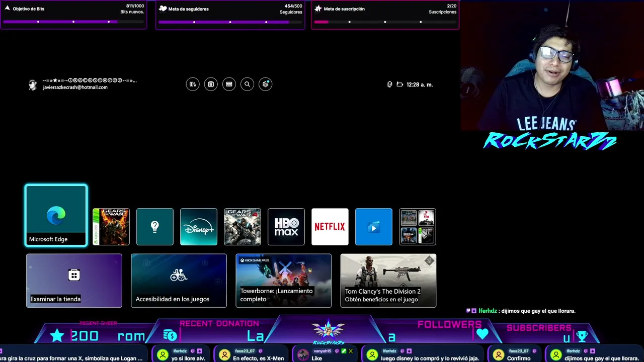Click chat message 'luego disney lo compró'
The width and height of the screenshot is (644, 362).
pyautogui.click(x=430, y=358)
